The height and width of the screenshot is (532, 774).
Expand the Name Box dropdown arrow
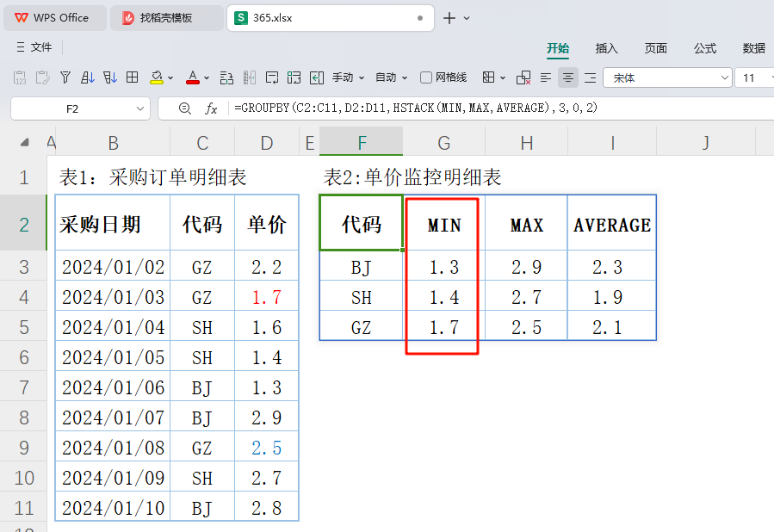pyautogui.click(x=140, y=108)
